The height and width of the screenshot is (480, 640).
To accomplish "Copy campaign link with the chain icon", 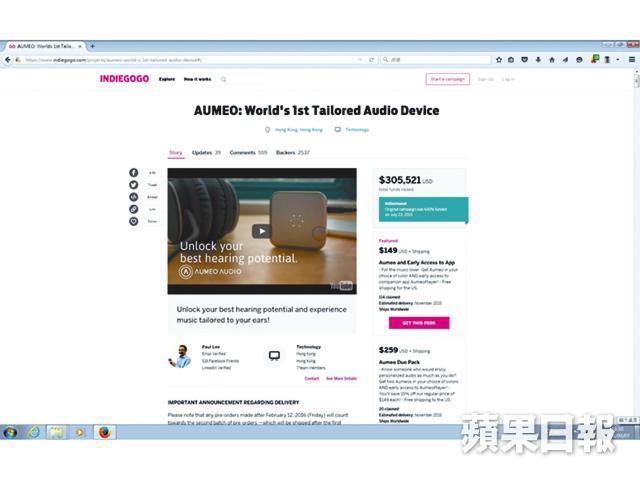I will coord(133,209).
